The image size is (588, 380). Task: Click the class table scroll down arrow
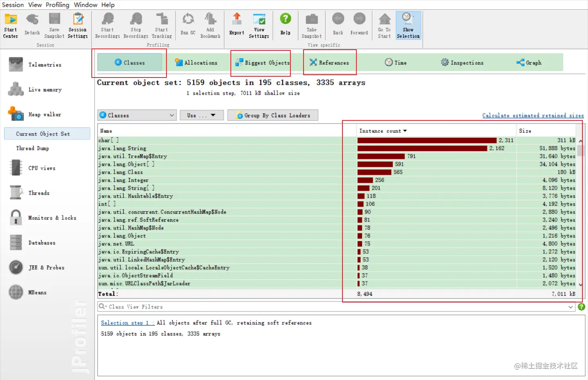click(580, 285)
